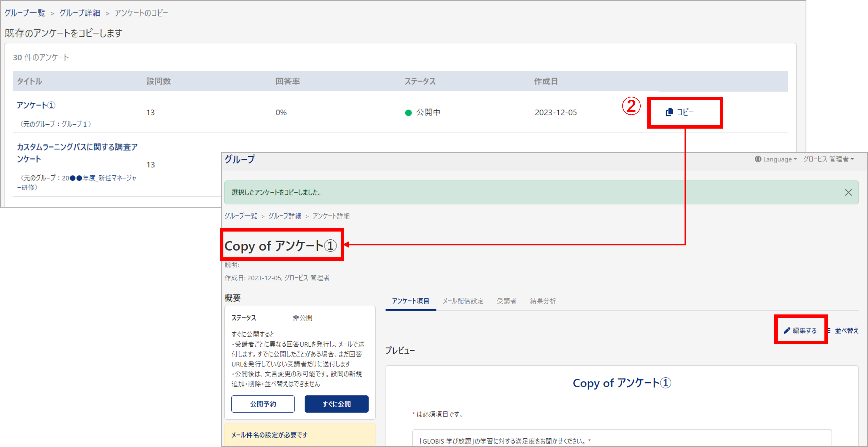Open グループ詳細 in the top breadcrumb

pos(80,13)
